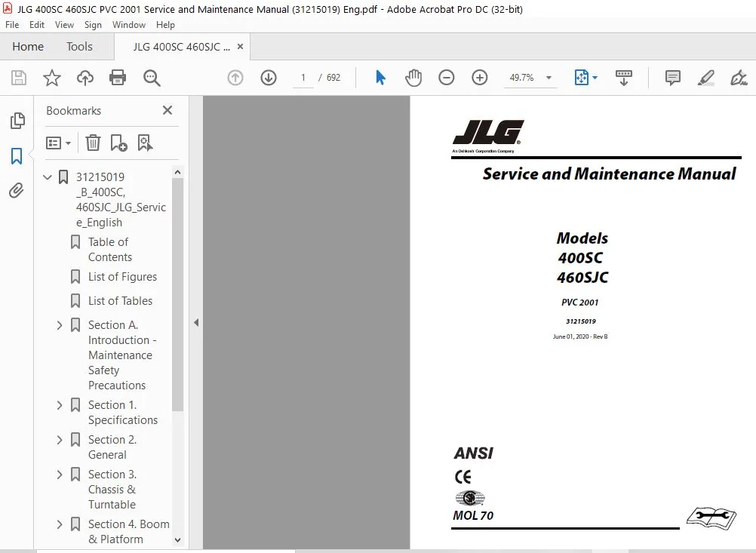
Task: Click the Save file icon
Action: [19, 78]
